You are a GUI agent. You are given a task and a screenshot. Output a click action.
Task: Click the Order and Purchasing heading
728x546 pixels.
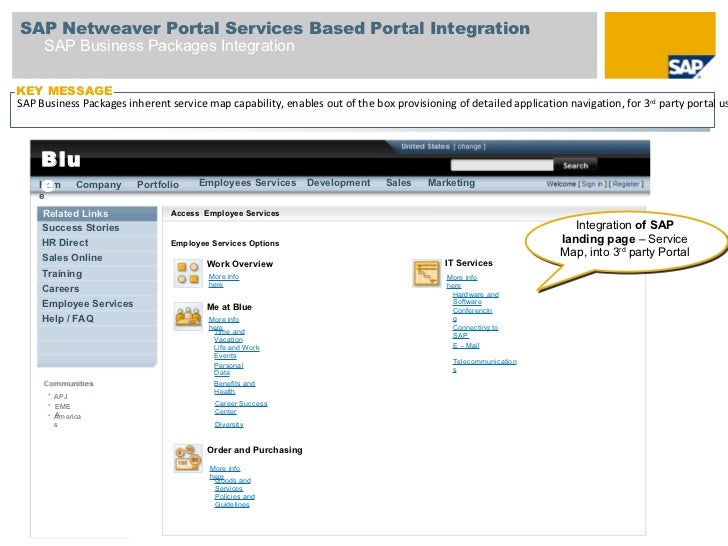pos(254,450)
